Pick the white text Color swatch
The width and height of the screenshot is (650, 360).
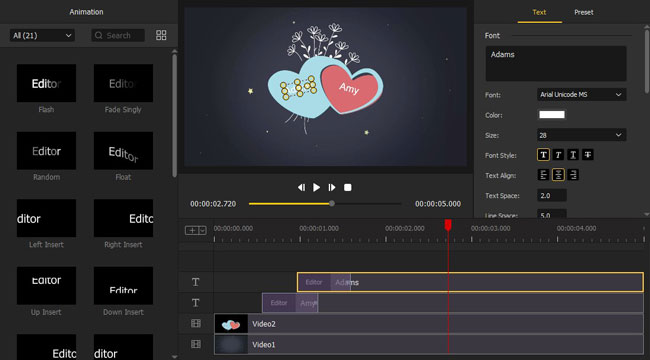[x=552, y=115]
